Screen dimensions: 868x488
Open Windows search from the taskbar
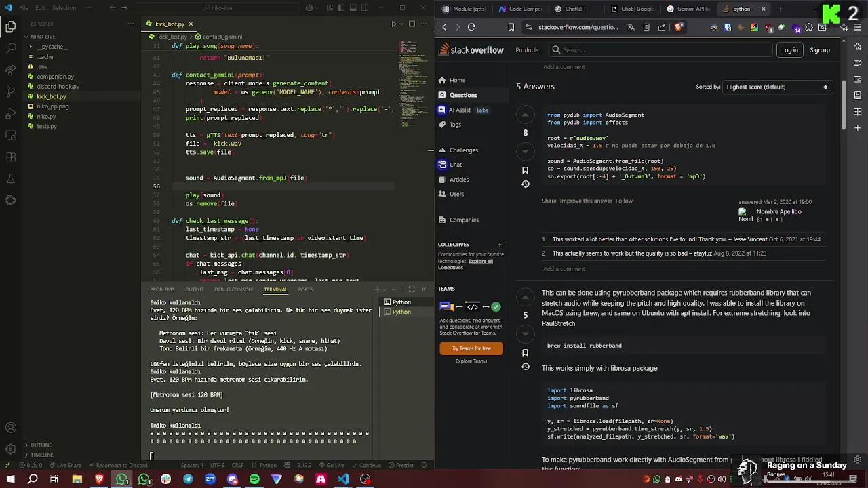point(33,479)
